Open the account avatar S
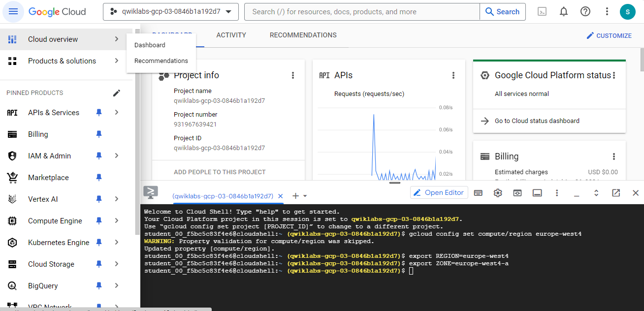644x311 pixels. (628, 12)
